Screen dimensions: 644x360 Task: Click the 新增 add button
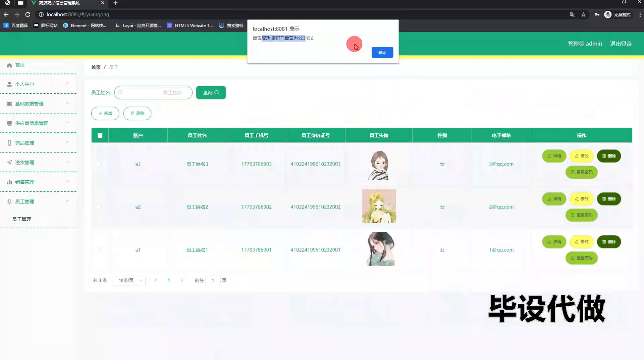pyautogui.click(x=105, y=114)
